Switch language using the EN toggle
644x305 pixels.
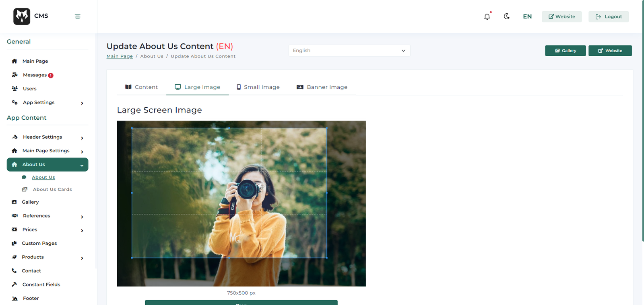[x=527, y=16]
